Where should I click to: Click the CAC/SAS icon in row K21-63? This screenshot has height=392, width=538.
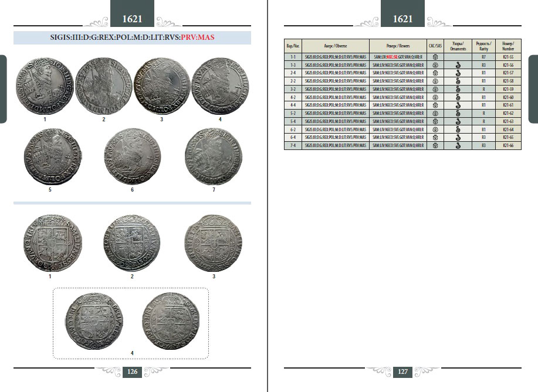point(435,121)
